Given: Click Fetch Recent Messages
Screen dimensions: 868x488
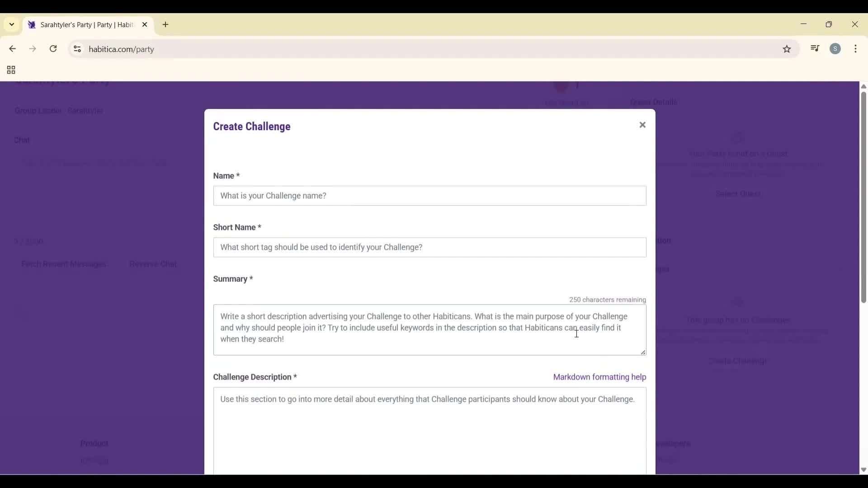Looking at the screenshot, I should pyautogui.click(x=63, y=264).
